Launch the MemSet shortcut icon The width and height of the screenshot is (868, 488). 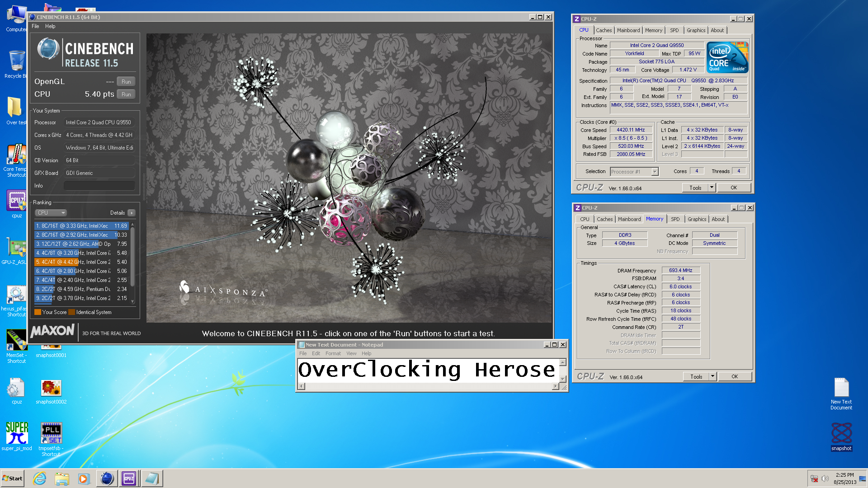click(x=16, y=346)
